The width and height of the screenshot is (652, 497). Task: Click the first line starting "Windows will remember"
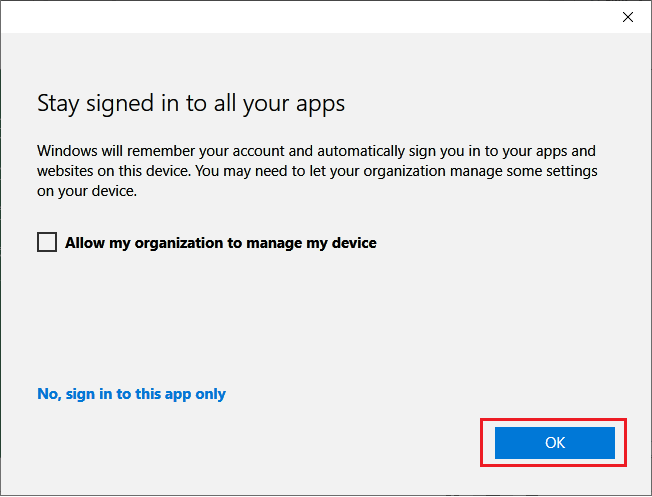(316, 152)
